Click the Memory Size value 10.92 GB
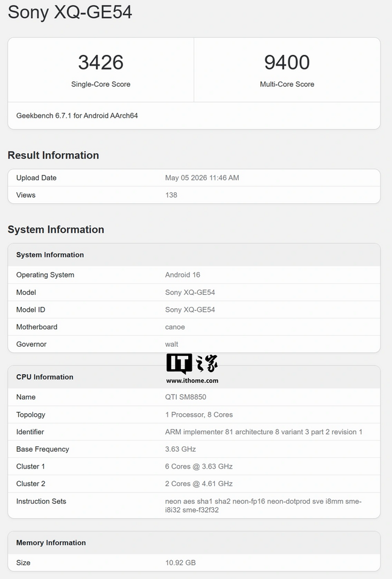Viewport: 392px width, 579px height. point(180,563)
